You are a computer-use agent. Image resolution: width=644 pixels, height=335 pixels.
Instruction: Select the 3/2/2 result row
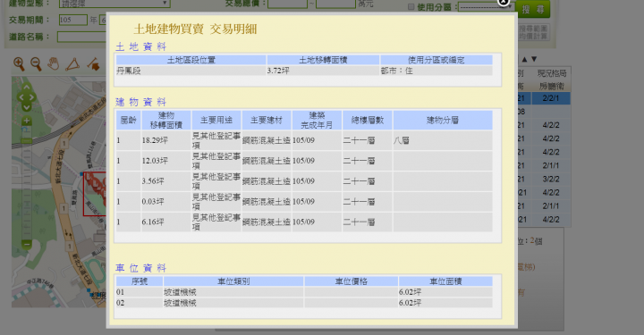tap(544, 180)
